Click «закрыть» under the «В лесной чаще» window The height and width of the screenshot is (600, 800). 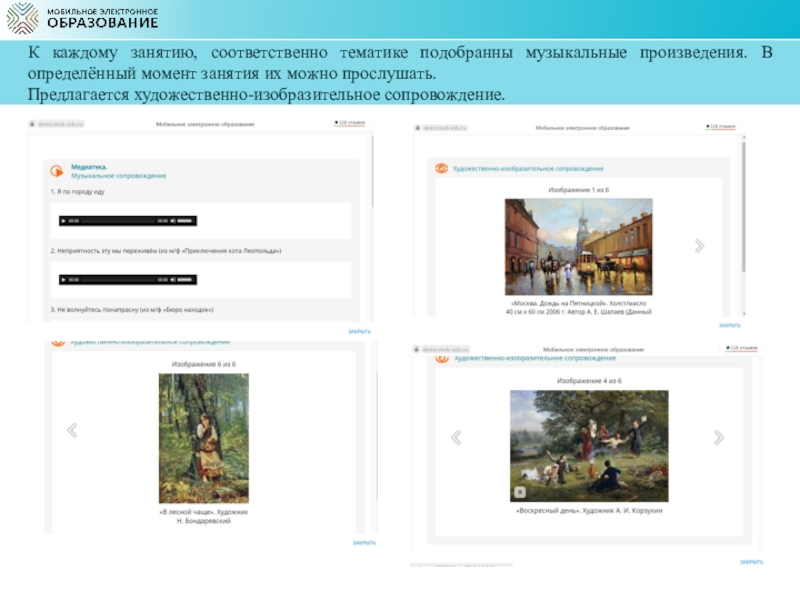(x=364, y=542)
